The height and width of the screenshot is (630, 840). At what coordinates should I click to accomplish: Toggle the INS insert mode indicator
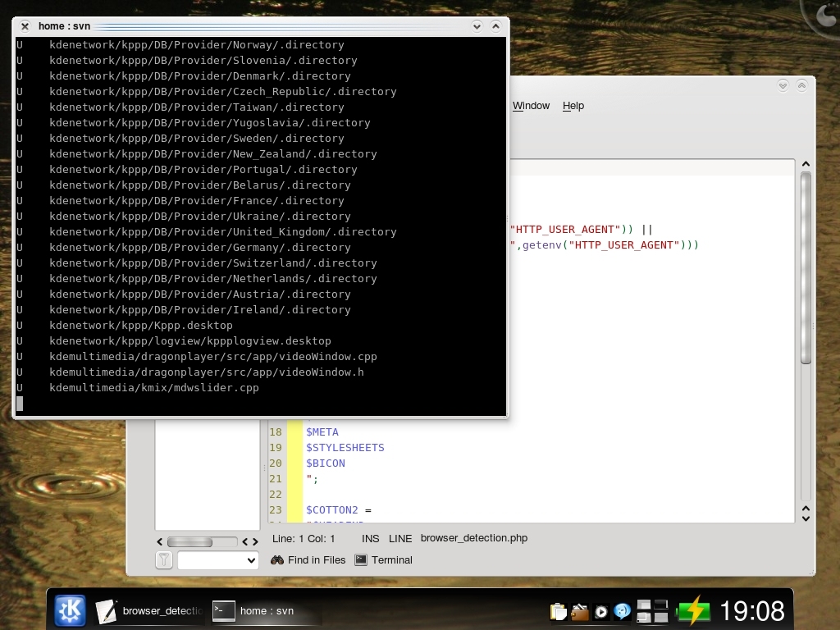tap(370, 538)
